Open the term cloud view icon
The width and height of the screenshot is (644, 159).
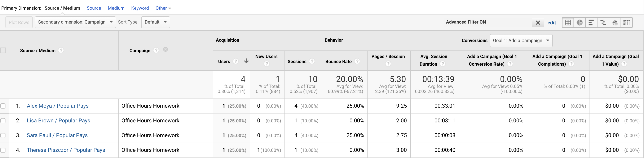tap(615, 23)
